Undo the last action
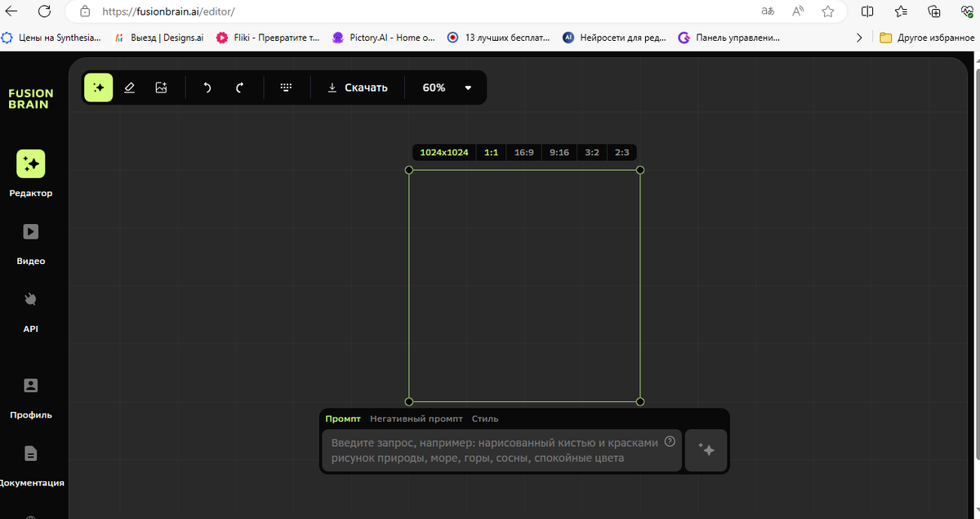The image size is (980, 519). [207, 87]
